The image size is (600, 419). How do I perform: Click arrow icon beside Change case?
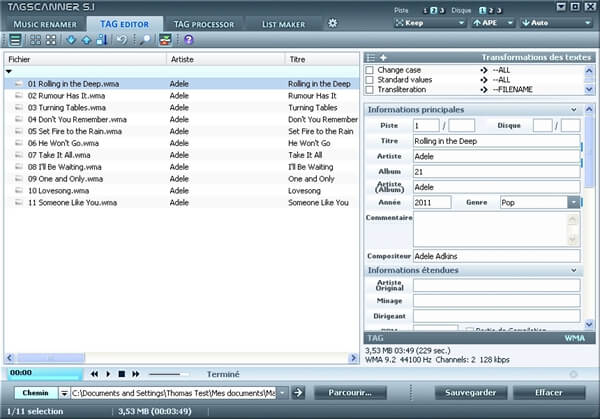pos(484,70)
